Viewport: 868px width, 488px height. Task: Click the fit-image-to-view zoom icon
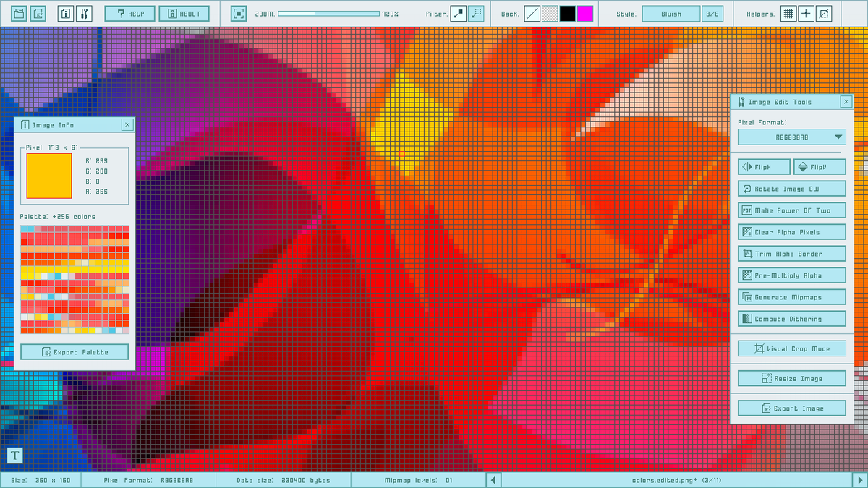pos(239,12)
